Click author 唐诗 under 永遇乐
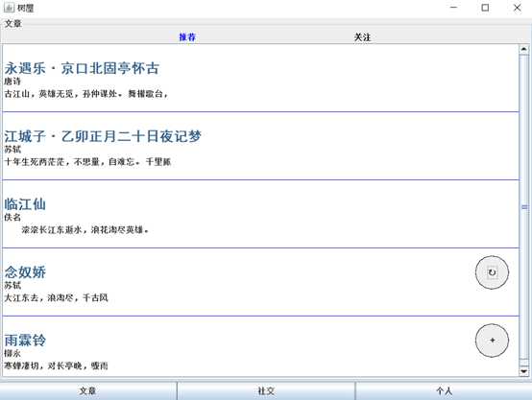 click(12, 82)
